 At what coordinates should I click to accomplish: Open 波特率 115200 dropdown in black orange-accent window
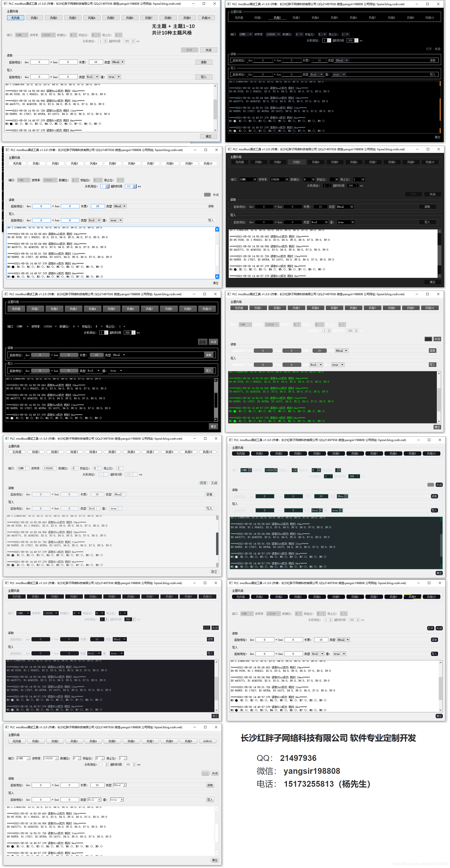tap(273, 34)
